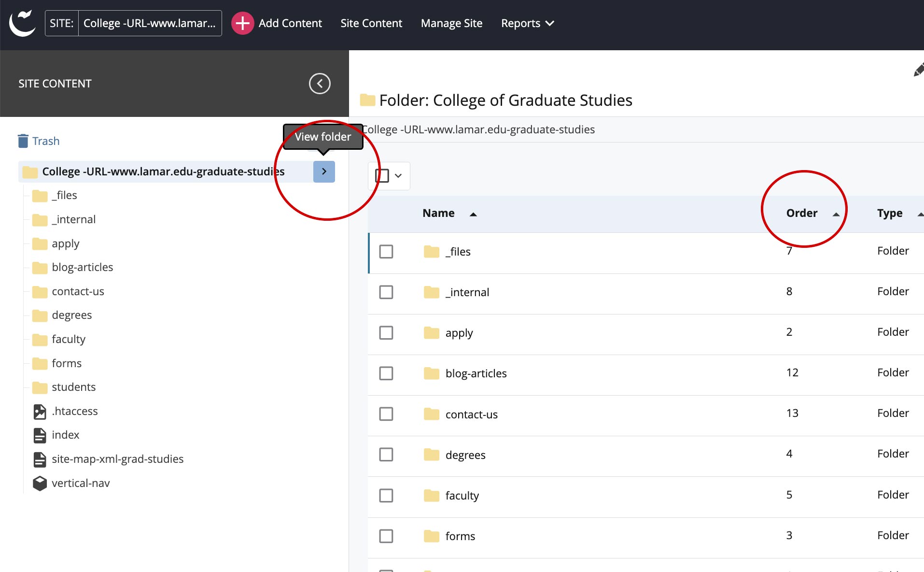Viewport: 924px width, 572px height.
Task: Collapse the Site Content sidebar panel
Action: tap(320, 84)
